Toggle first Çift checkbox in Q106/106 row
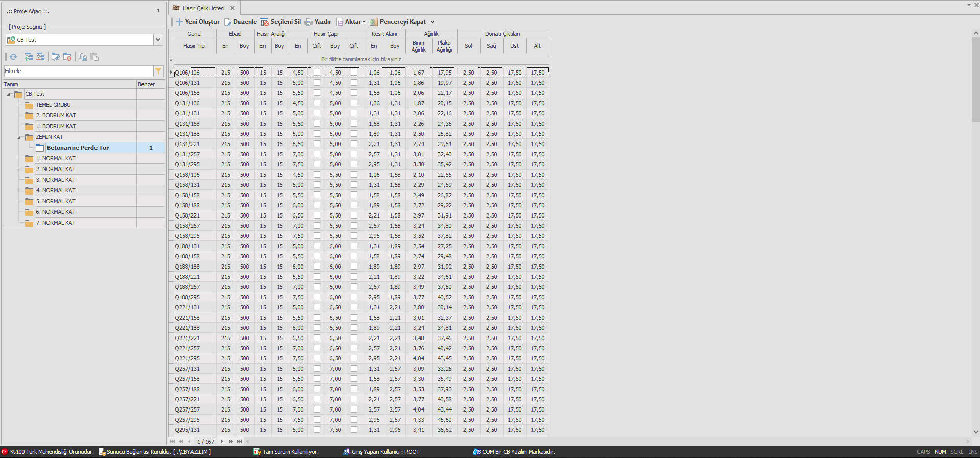 coord(317,73)
